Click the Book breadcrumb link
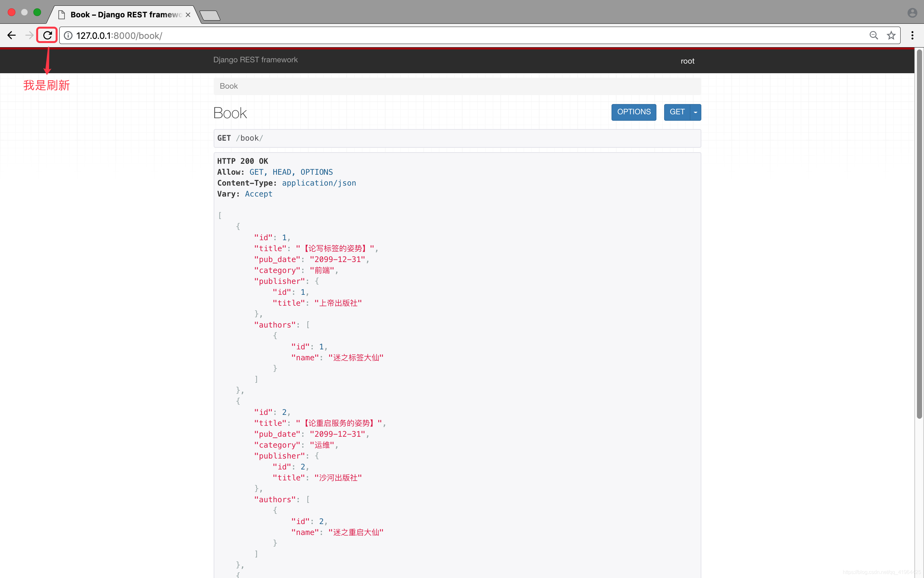 coord(229,86)
